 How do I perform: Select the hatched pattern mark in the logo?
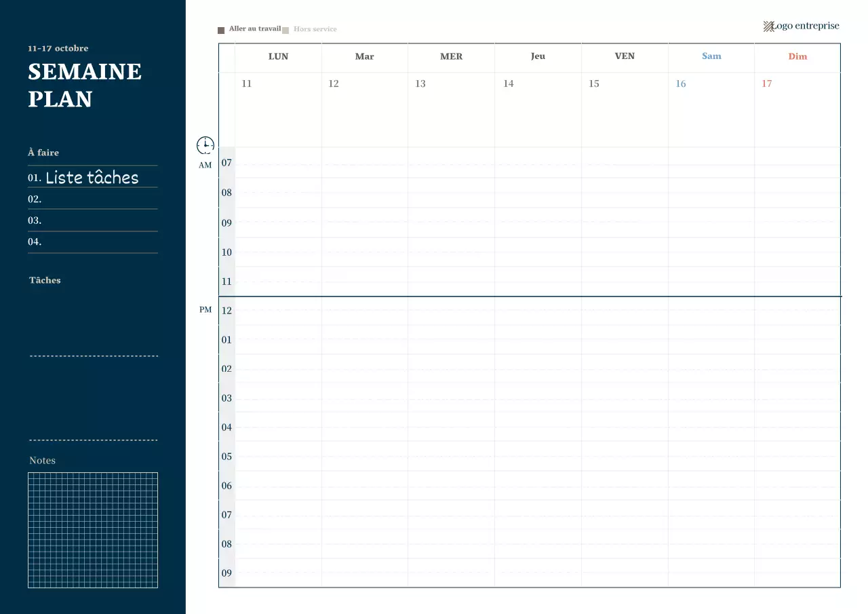click(x=768, y=26)
